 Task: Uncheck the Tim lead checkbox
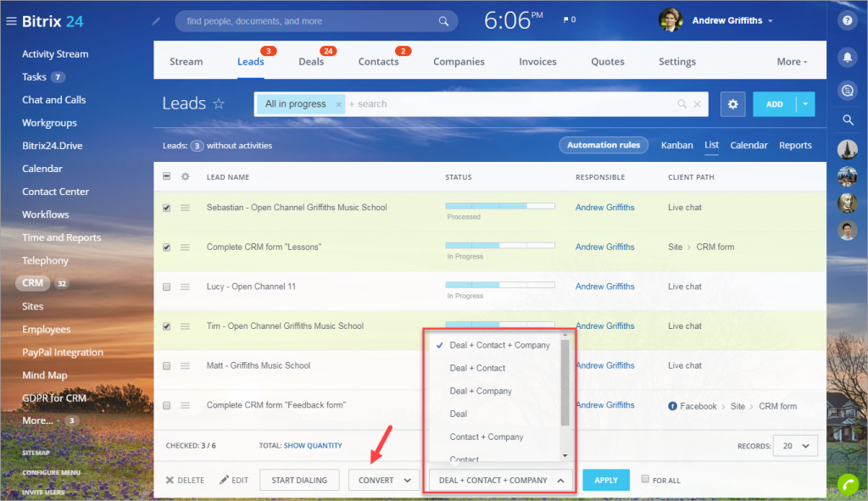pyautogui.click(x=167, y=326)
